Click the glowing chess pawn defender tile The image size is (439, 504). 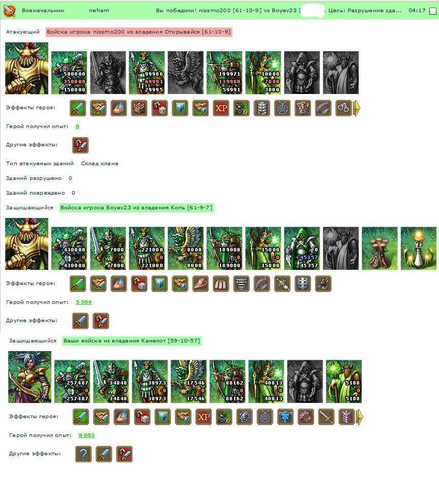(419, 248)
